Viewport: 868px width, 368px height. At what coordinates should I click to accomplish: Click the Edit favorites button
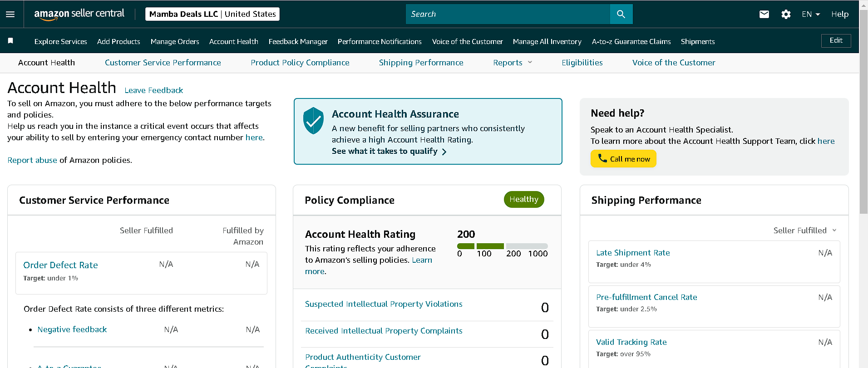click(836, 40)
